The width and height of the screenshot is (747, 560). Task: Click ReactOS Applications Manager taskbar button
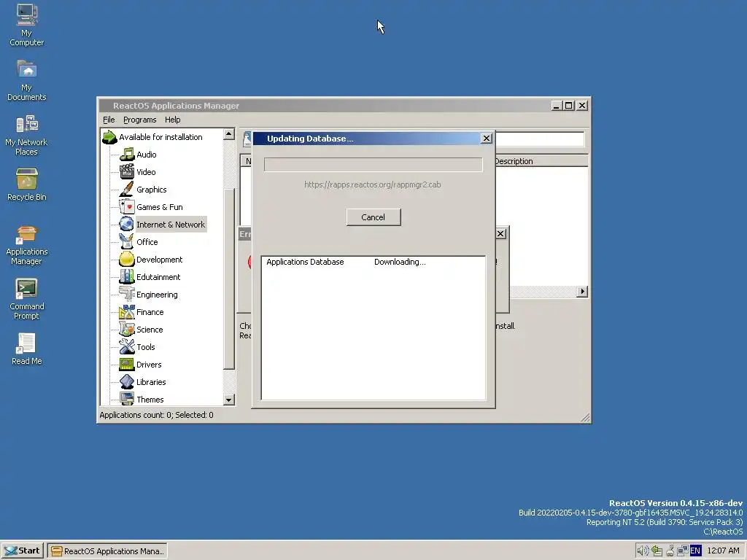(x=108, y=551)
